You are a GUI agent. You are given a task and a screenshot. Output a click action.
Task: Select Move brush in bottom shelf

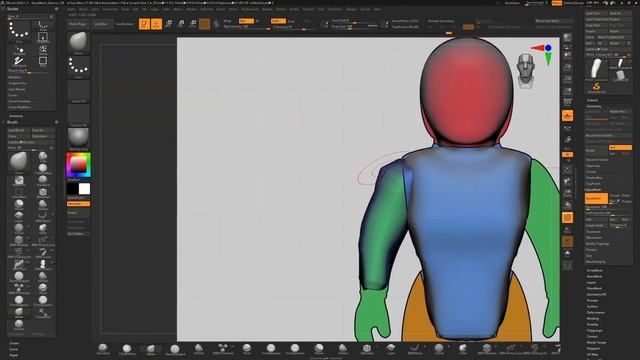151,349
